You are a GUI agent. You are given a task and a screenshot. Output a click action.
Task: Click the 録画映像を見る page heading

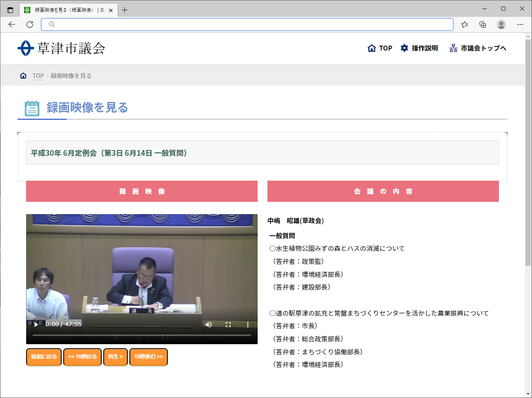[x=87, y=108]
